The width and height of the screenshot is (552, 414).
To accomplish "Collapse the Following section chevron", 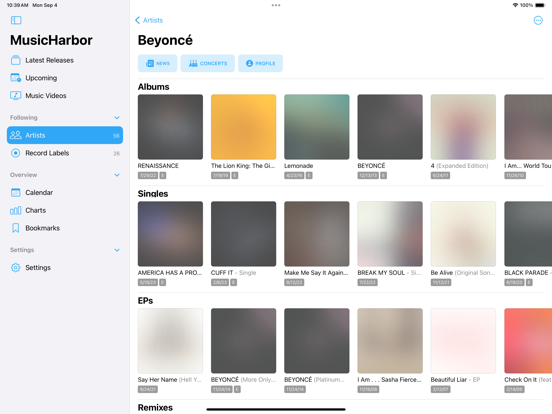I will pyautogui.click(x=117, y=118).
